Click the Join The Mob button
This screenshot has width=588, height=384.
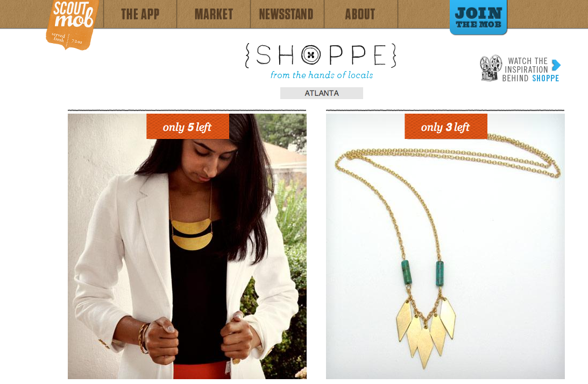[x=478, y=17]
